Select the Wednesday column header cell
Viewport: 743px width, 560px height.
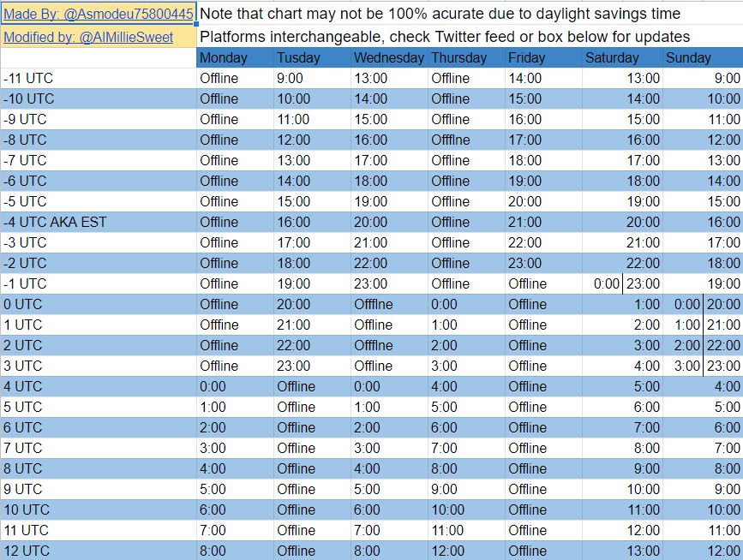coord(389,57)
